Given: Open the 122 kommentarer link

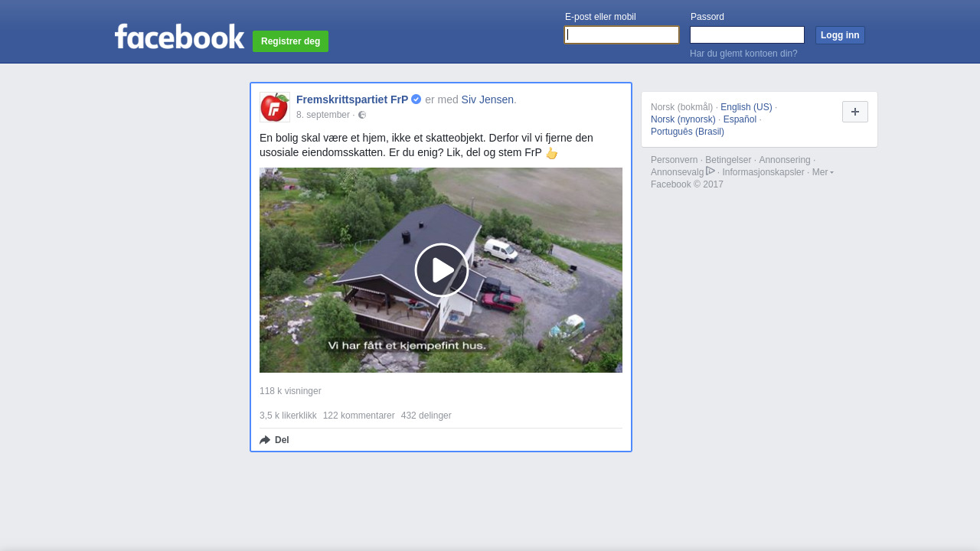Looking at the screenshot, I should coord(358,416).
